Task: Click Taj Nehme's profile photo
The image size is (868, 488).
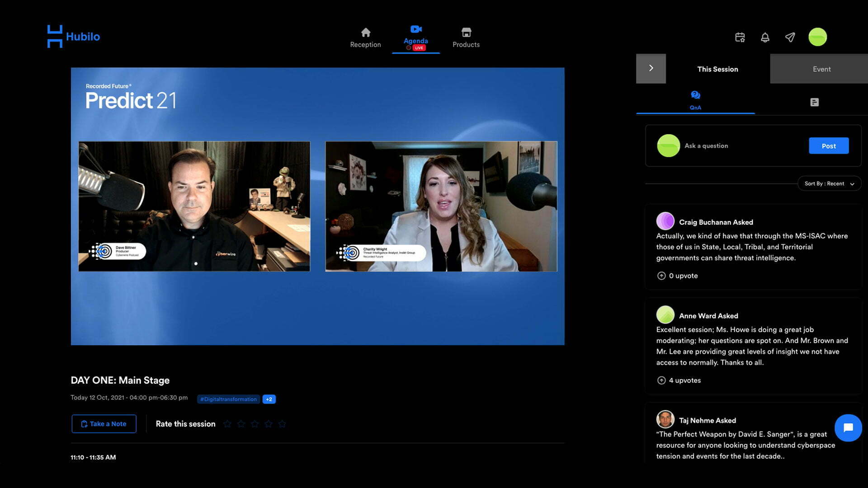Action: click(x=665, y=419)
